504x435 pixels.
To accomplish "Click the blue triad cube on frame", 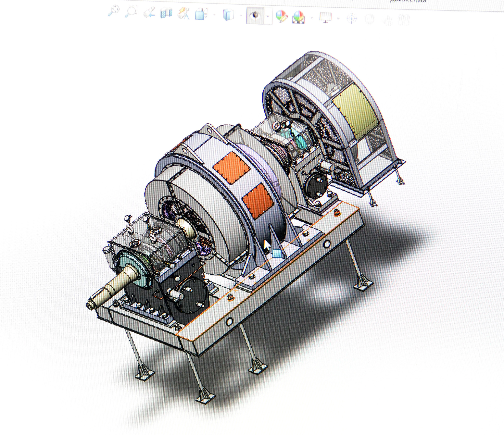I will (x=277, y=253).
